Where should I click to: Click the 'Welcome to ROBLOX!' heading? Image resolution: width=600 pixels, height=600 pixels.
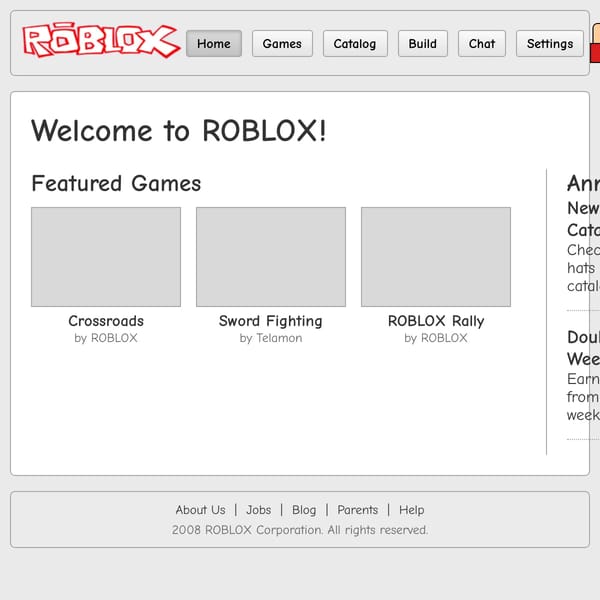pyautogui.click(x=179, y=130)
